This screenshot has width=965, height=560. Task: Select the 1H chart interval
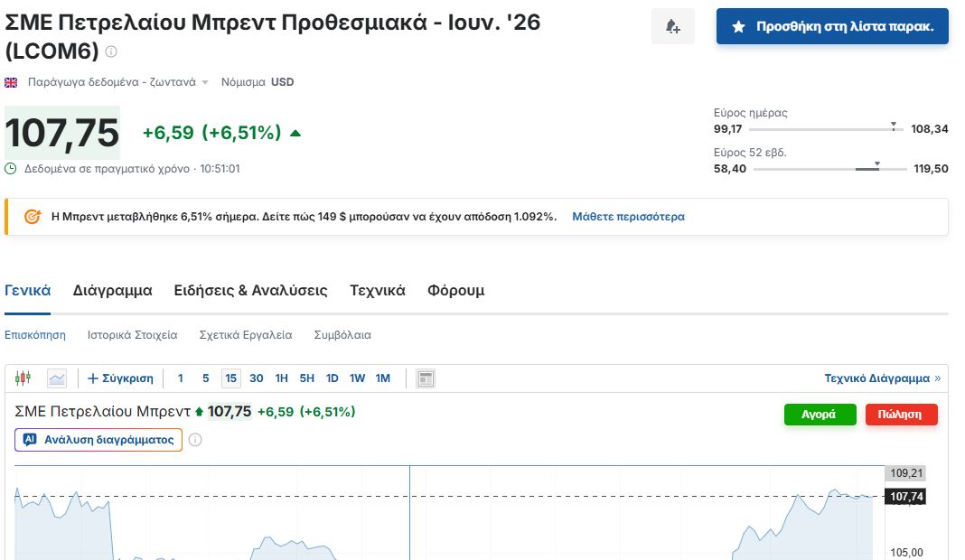282,378
